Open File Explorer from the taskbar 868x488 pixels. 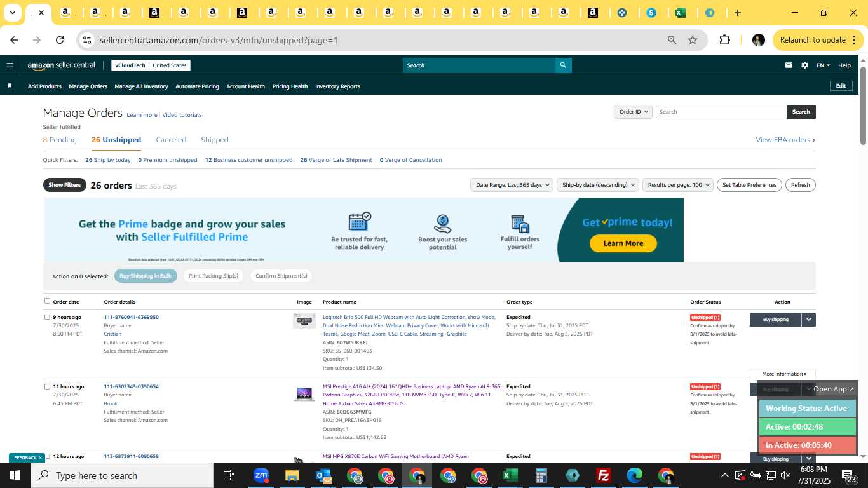(x=292, y=475)
